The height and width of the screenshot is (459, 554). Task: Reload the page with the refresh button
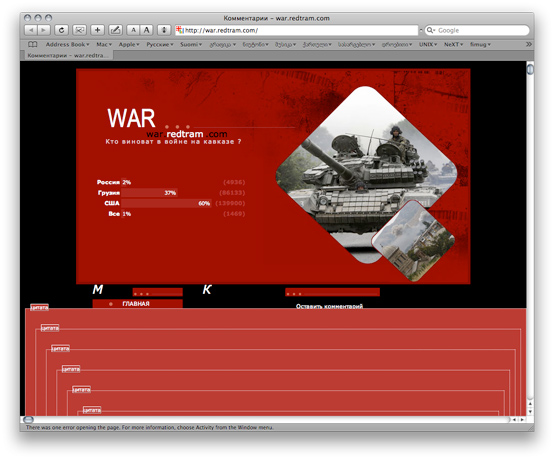[61, 30]
